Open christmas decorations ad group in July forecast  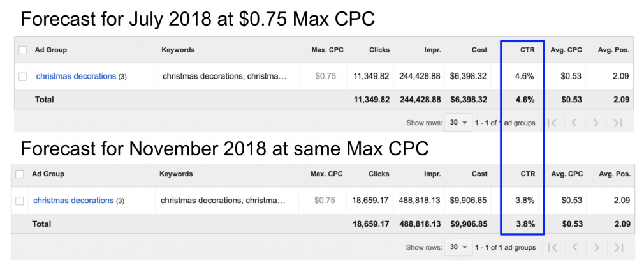pyautogui.click(x=76, y=77)
